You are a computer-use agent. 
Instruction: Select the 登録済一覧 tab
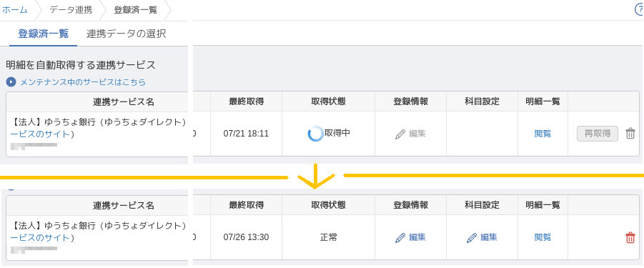(44, 34)
